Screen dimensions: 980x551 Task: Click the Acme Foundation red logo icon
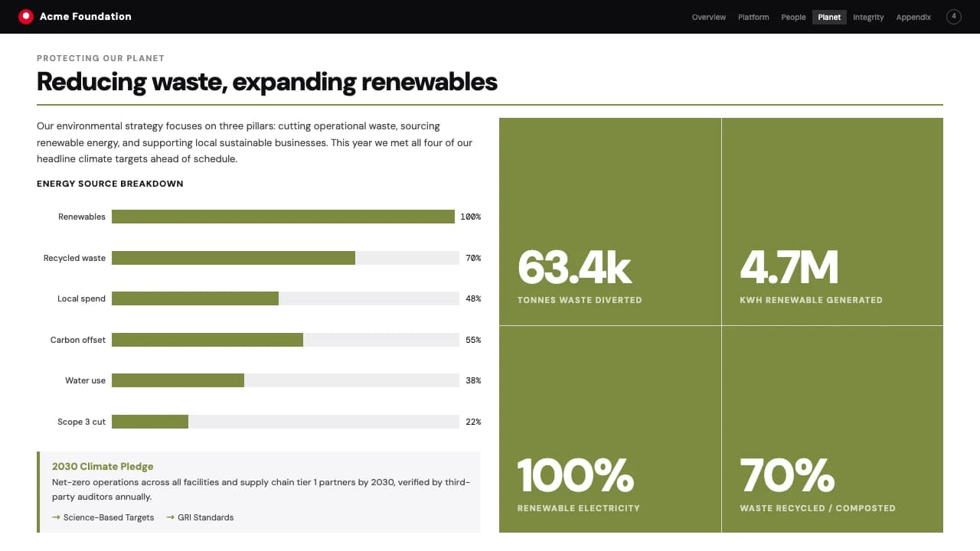26,16
